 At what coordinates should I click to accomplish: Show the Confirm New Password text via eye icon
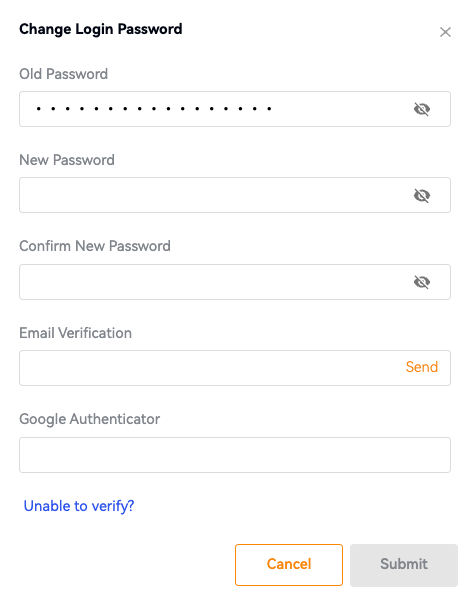[422, 282]
